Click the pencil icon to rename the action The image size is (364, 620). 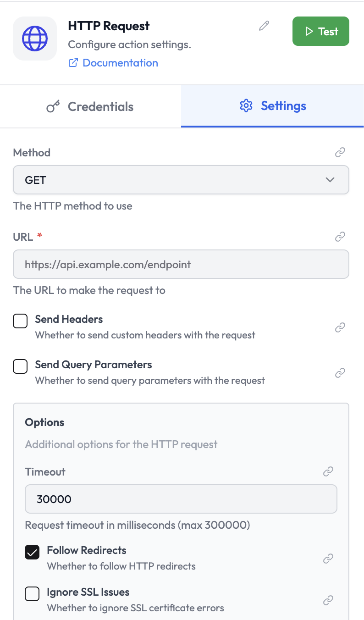(264, 26)
